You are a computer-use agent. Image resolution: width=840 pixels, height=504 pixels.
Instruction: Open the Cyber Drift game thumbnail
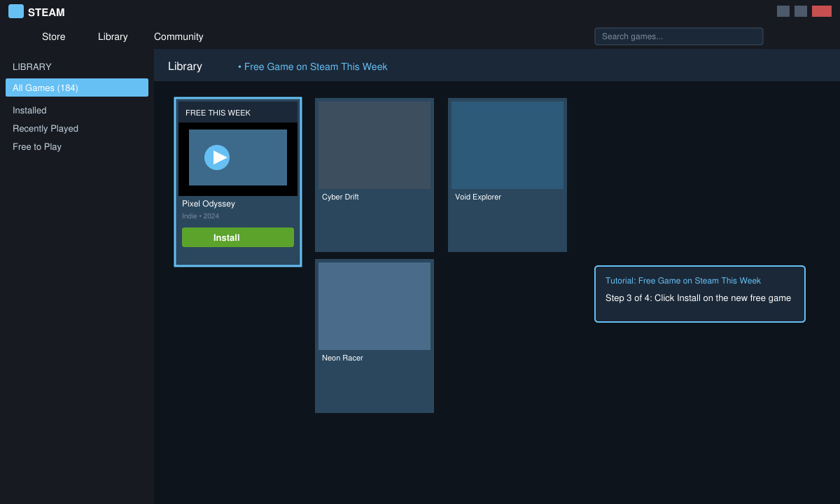pos(374,145)
